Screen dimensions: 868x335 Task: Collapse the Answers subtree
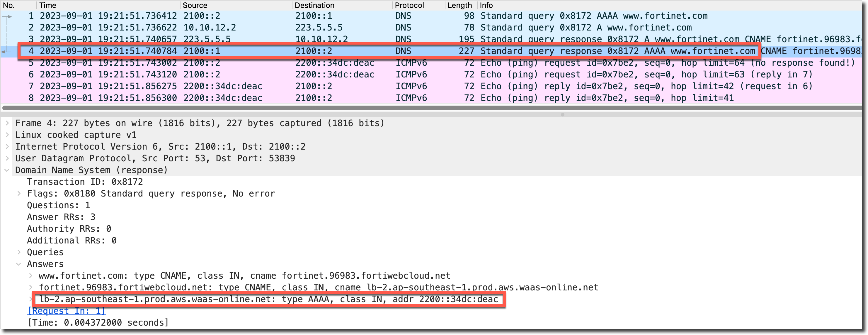[x=19, y=264]
